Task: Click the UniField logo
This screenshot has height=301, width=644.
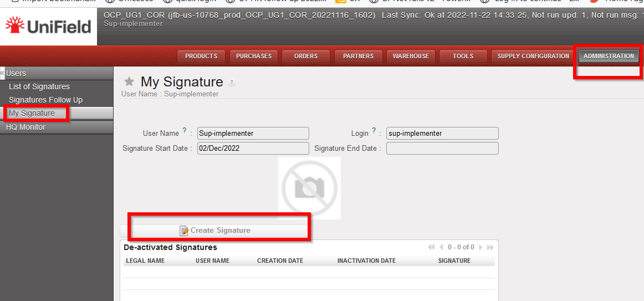Action: tap(48, 27)
